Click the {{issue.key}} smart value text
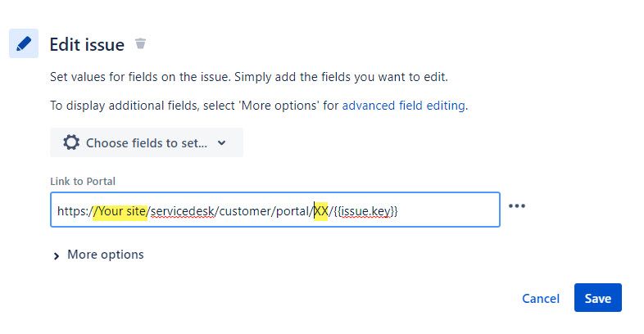Viewport: 644px width, 334px height. point(365,211)
